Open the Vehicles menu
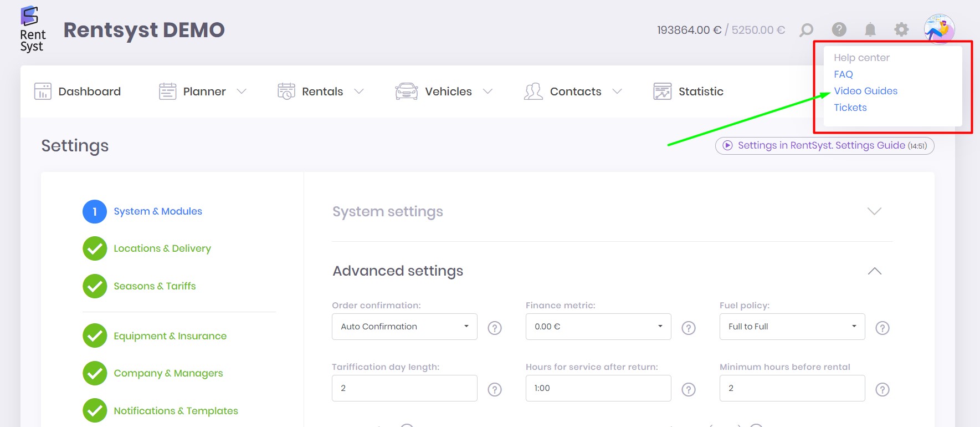This screenshot has width=980, height=427. pyautogui.click(x=444, y=91)
